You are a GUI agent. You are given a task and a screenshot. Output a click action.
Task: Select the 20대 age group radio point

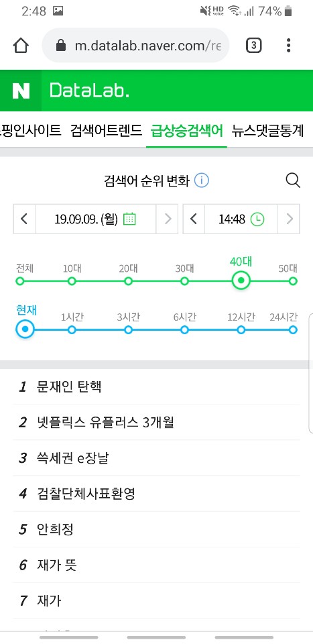128,281
